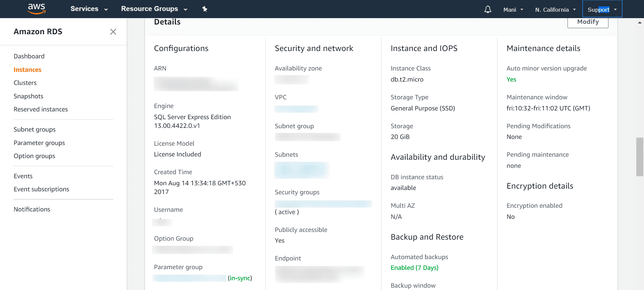Click the scroll-up arrow of scrollbar
Viewport: 644px width, 290px height.
coord(640,22)
